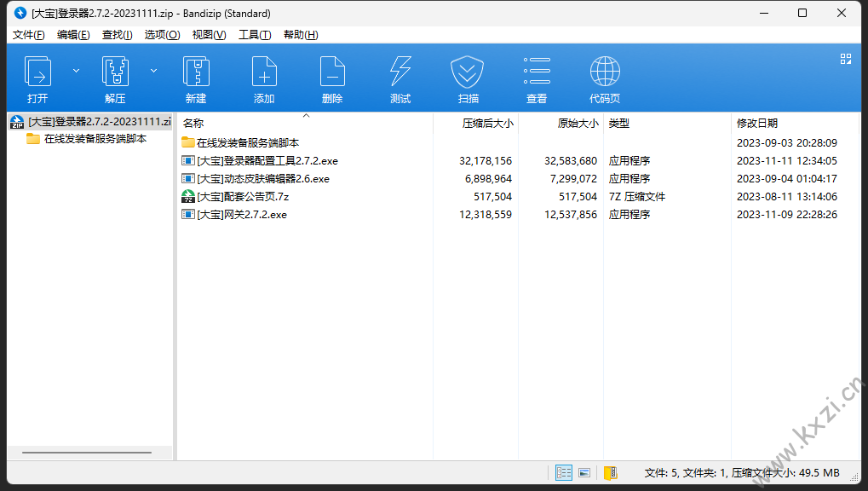Click the 7,299,072 original size cell
The width and height of the screenshot is (868, 491).
(x=573, y=178)
